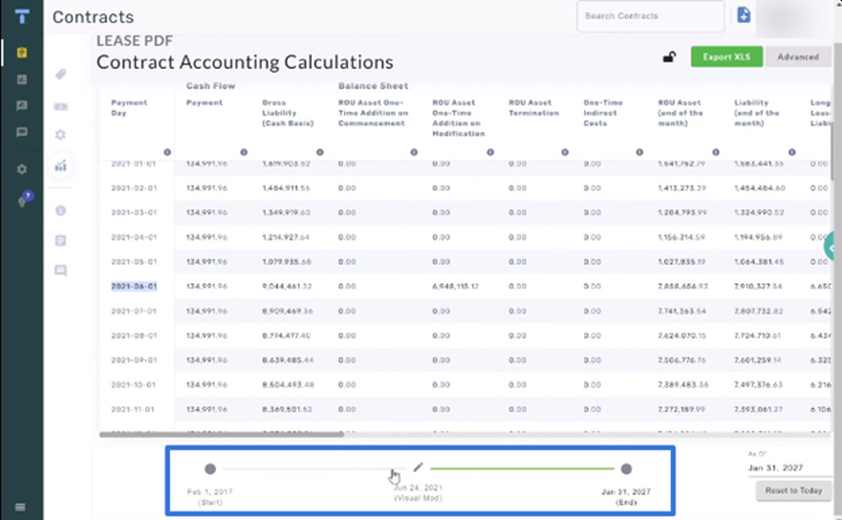Click the black unlock padlock icon
Viewport: 842px width, 520px height.
point(669,57)
